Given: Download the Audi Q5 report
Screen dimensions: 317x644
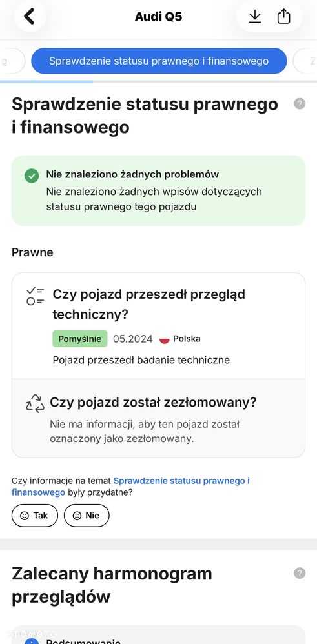Looking at the screenshot, I should pyautogui.click(x=255, y=16).
